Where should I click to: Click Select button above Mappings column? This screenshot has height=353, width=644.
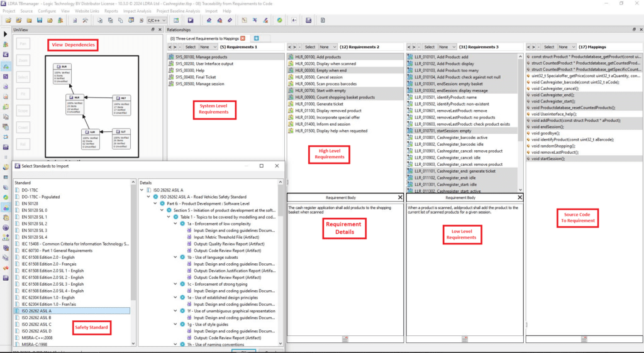[548, 47]
